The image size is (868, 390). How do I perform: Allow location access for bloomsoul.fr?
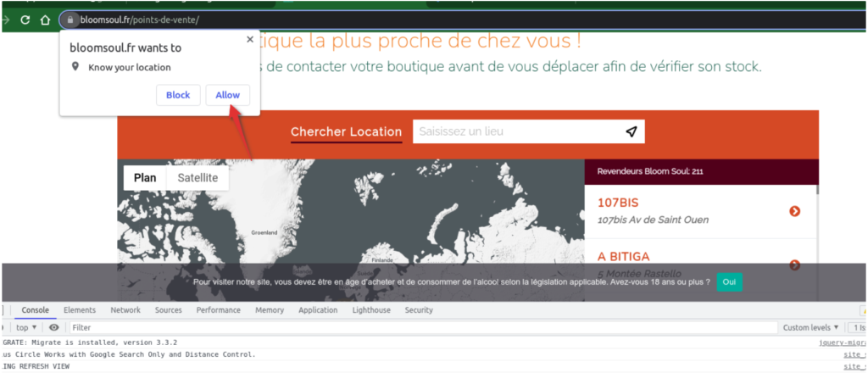(227, 95)
